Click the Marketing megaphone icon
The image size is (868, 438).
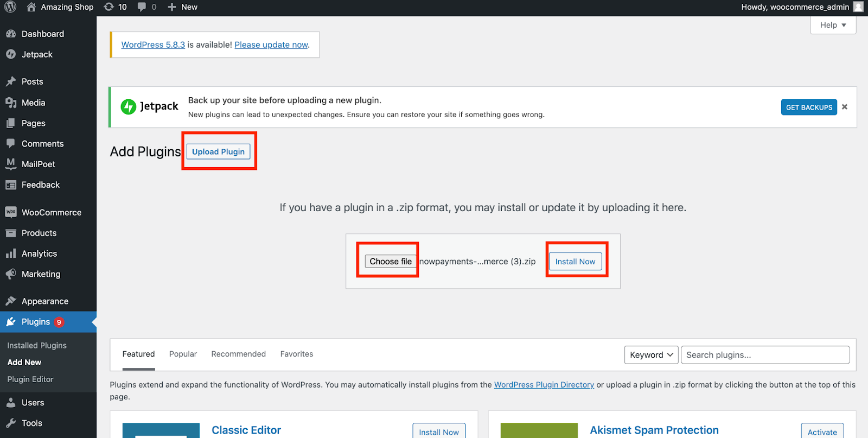(x=11, y=274)
